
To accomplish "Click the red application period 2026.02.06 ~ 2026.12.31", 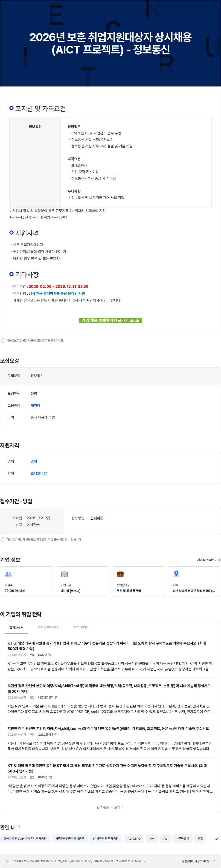I will click(58, 286).
